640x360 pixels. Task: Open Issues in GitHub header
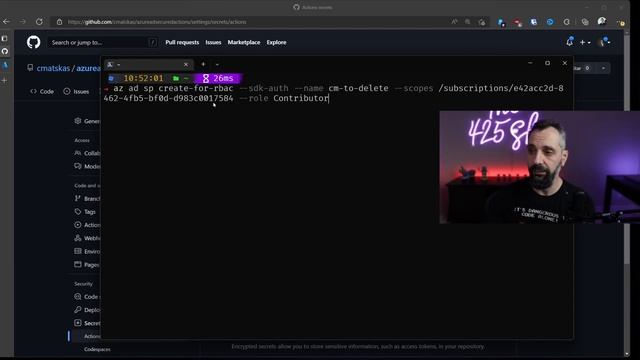(213, 42)
